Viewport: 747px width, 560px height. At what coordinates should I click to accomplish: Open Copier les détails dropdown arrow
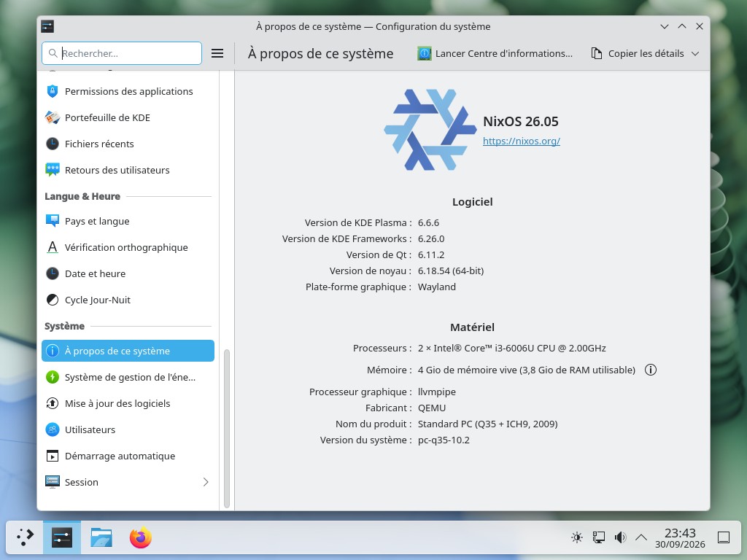coord(695,54)
